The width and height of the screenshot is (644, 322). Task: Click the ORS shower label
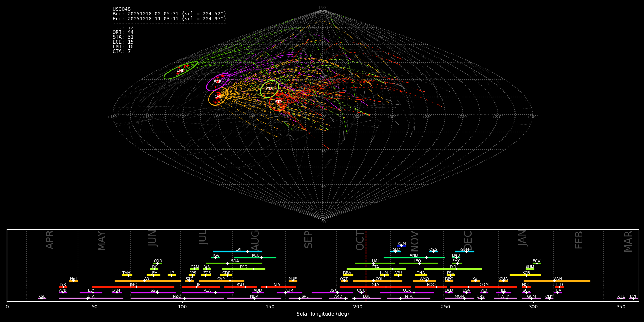(433, 249)
